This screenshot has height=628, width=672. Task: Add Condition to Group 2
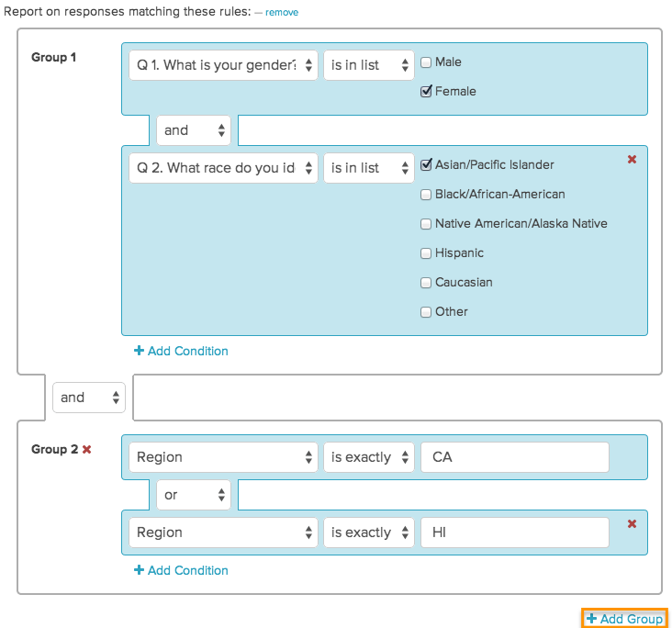[x=181, y=570]
